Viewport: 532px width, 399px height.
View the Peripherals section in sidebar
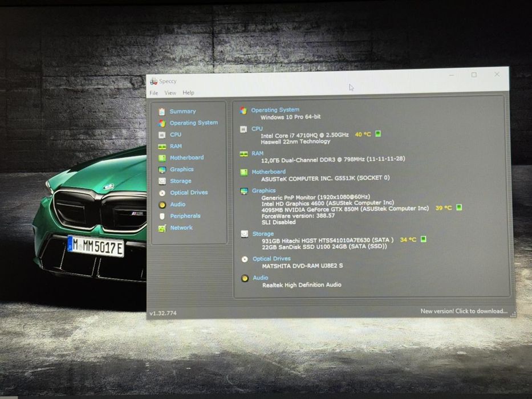pos(185,216)
